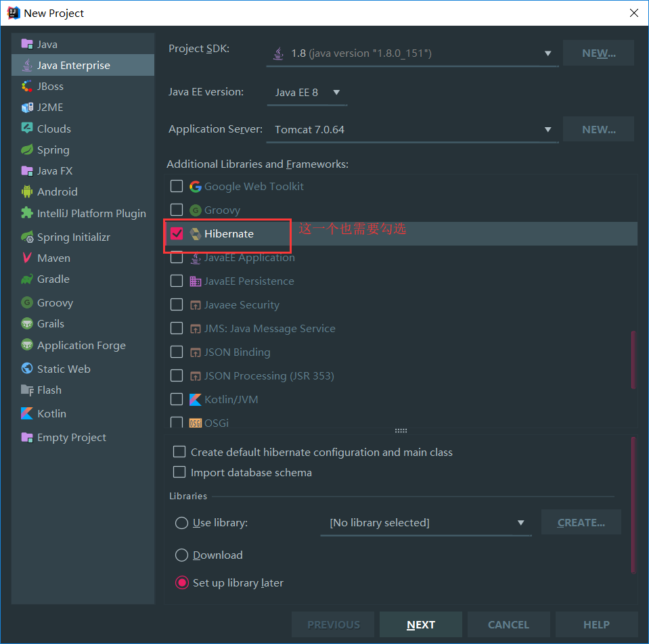Open the HELP button

[x=596, y=624]
